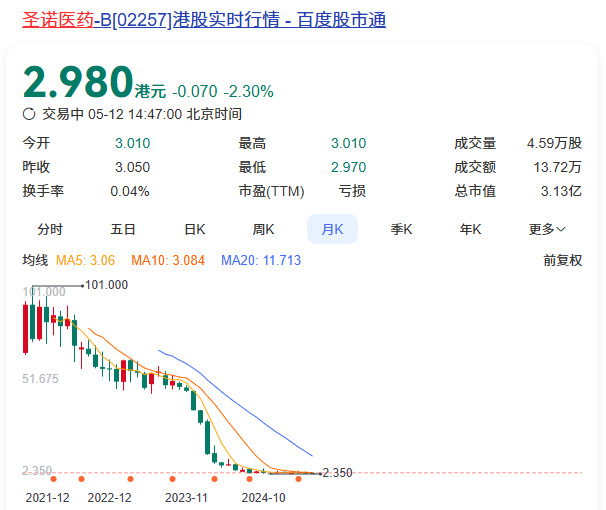Click the -0.070 price change value

[x=195, y=92]
